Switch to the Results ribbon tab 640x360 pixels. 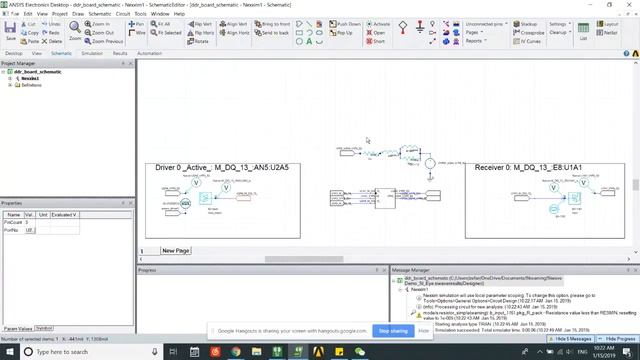[120, 53]
